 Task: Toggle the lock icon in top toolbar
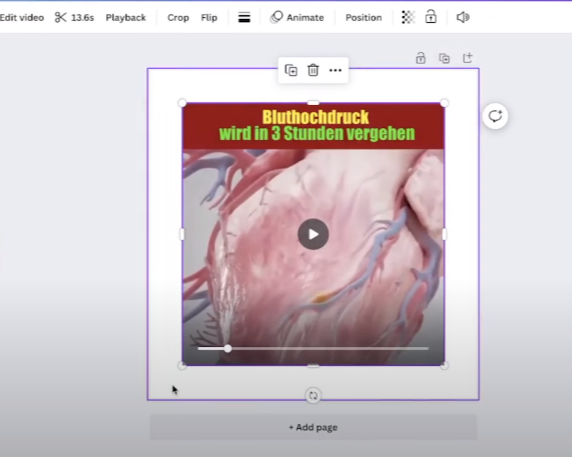[431, 17]
